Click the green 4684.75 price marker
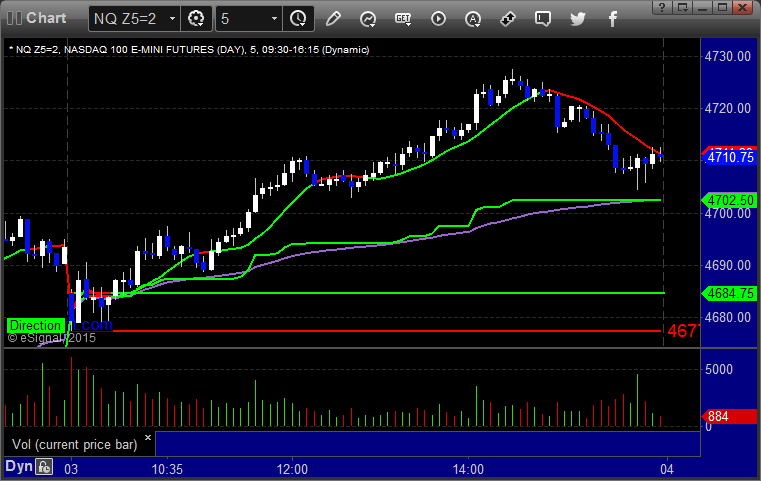This screenshot has width=761, height=481. coord(729,293)
